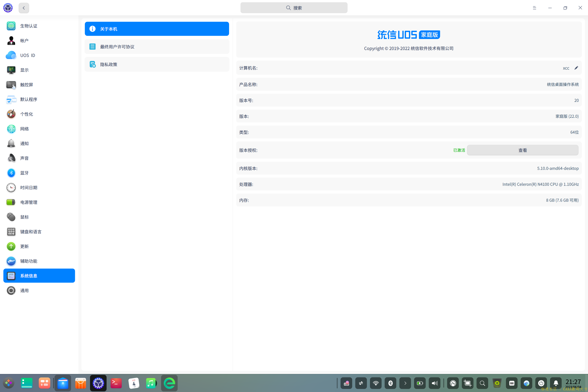This screenshot has width=588, height=392.
Task: Open 键盘和语言 keyboard and language
Action: 39,232
